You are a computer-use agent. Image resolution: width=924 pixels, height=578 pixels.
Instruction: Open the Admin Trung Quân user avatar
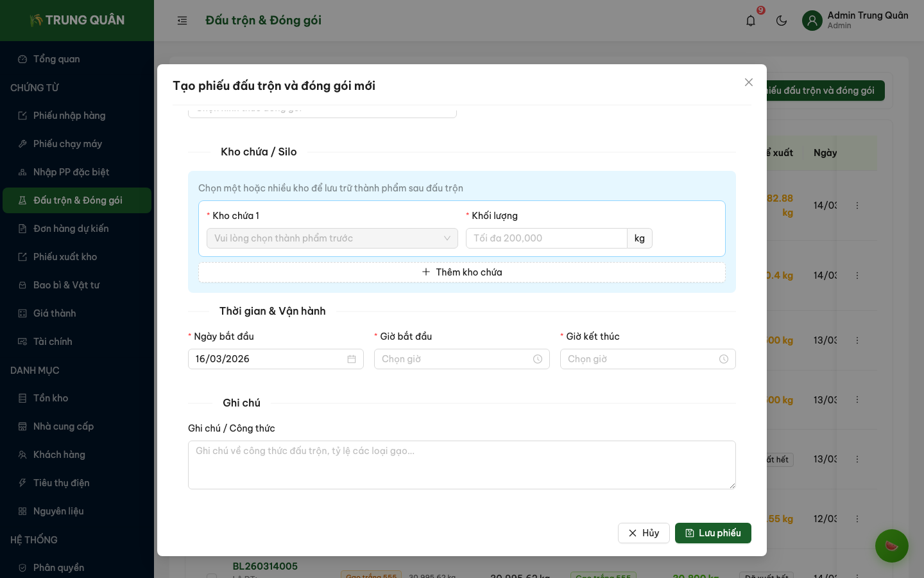[x=812, y=21]
